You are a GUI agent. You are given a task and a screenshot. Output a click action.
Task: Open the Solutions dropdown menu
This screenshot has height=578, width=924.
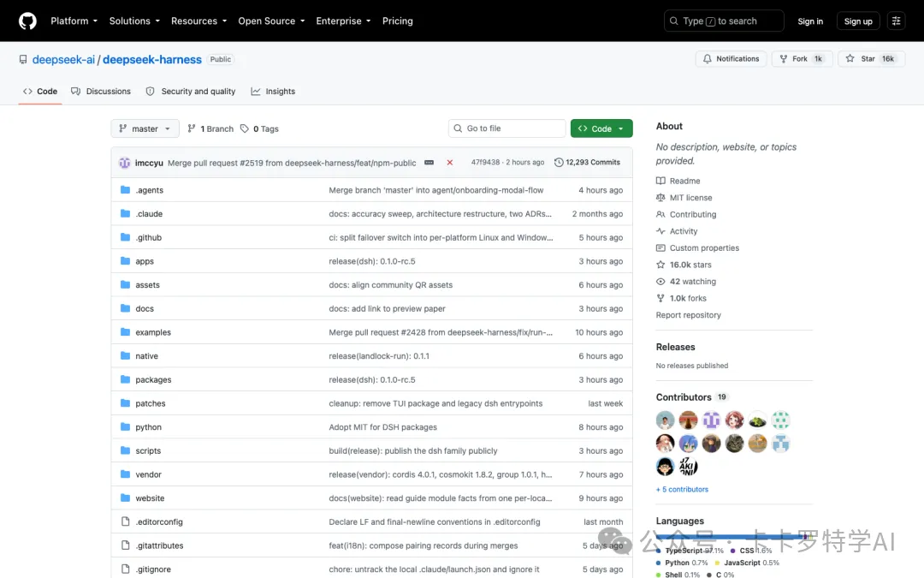[x=134, y=21]
